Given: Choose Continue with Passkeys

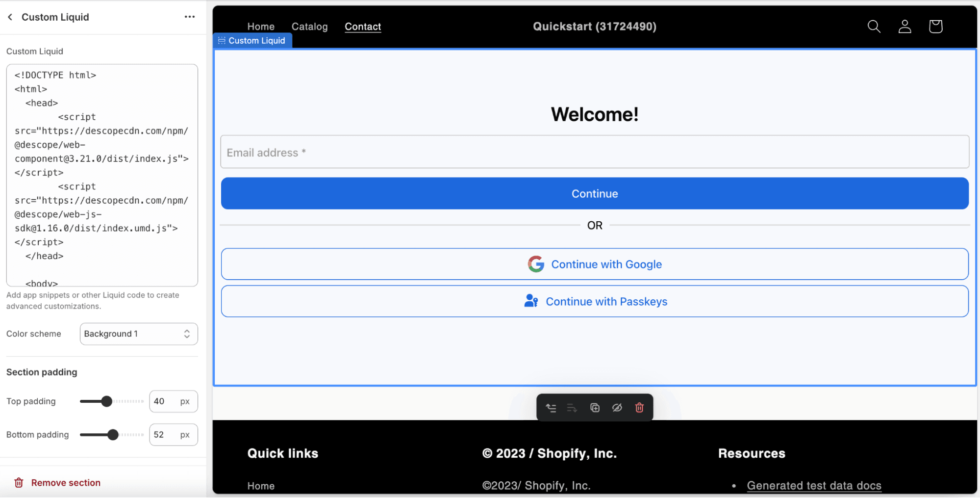Looking at the screenshot, I should 594,302.
